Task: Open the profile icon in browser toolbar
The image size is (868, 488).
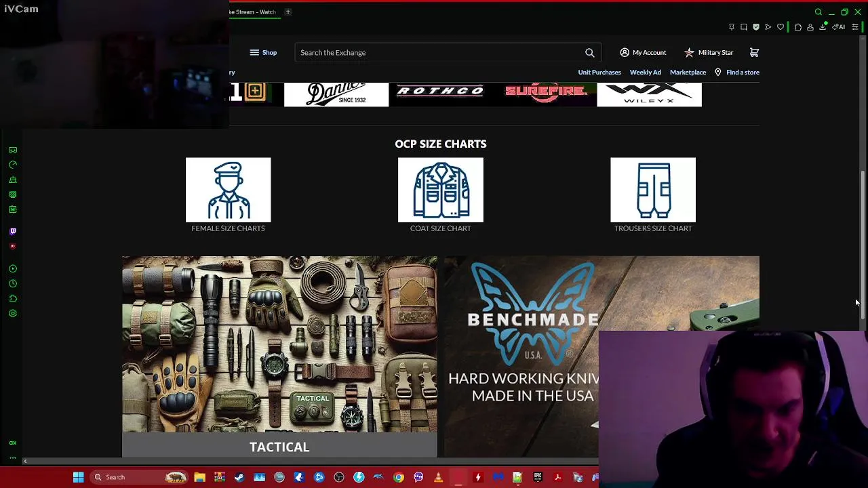Action: 810,27
